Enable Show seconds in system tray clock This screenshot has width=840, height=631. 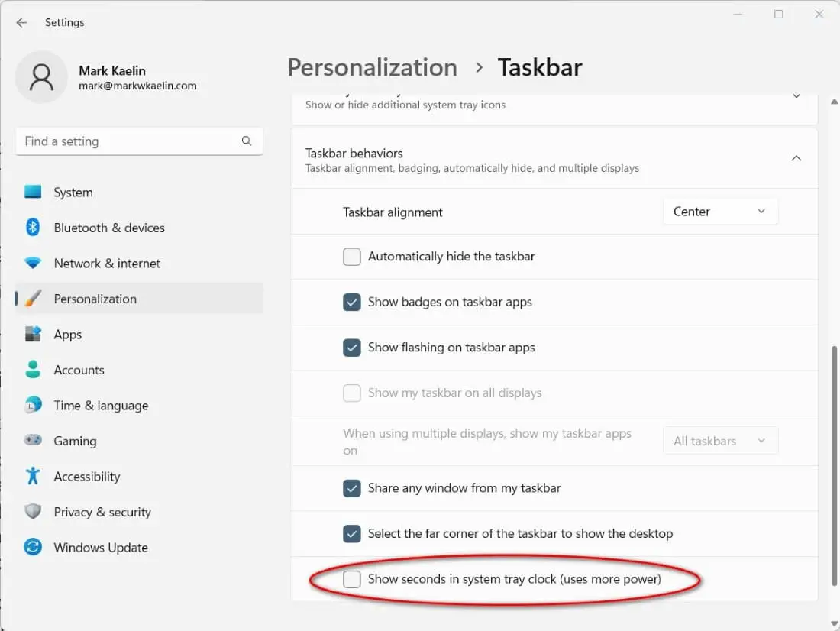point(352,579)
